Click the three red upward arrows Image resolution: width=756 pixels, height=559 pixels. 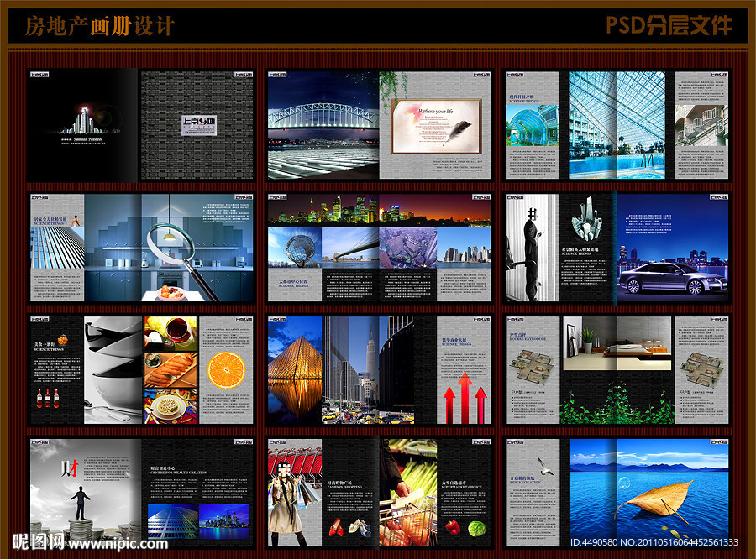[465, 398]
